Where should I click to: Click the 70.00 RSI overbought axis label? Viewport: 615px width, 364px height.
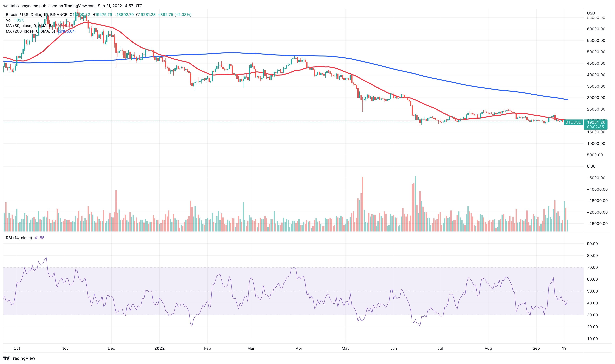[x=592, y=267]
